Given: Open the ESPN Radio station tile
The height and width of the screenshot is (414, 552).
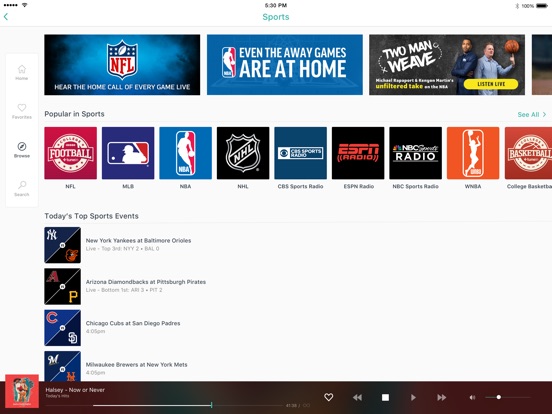Looking at the screenshot, I should pyautogui.click(x=358, y=153).
